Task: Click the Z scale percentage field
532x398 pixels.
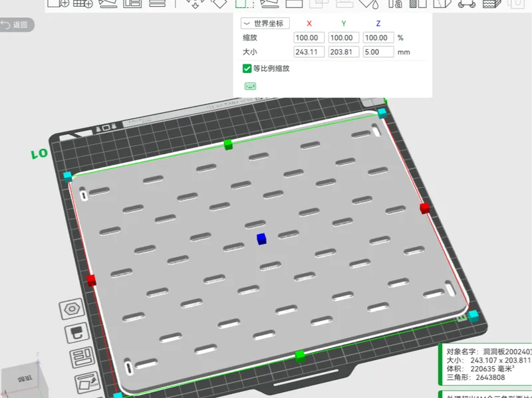Action: coord(378,38)
